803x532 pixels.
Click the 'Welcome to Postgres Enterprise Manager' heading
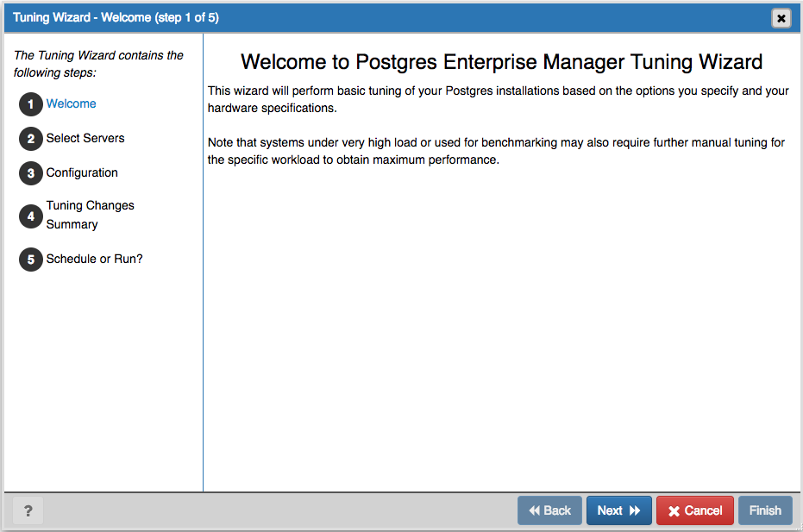click(x=501, y=62)
